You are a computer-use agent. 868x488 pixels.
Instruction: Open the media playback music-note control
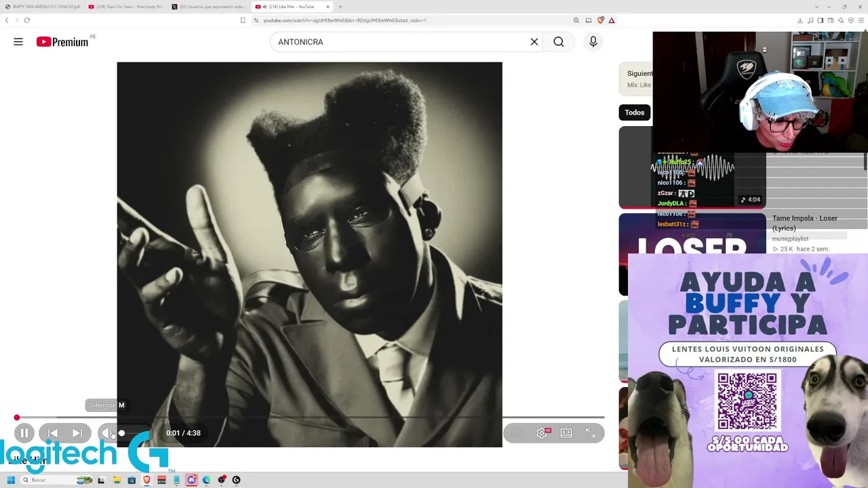tap(810, 20)
